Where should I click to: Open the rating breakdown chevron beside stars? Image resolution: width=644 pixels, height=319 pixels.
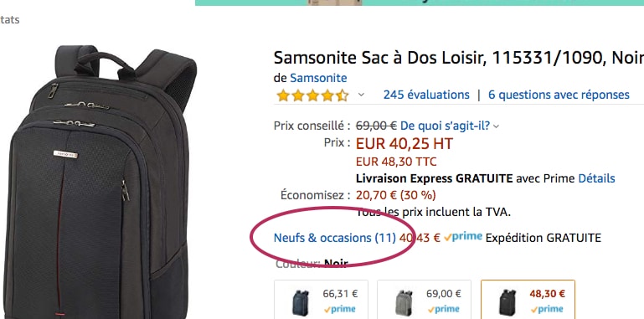click(x=361, y=95)
